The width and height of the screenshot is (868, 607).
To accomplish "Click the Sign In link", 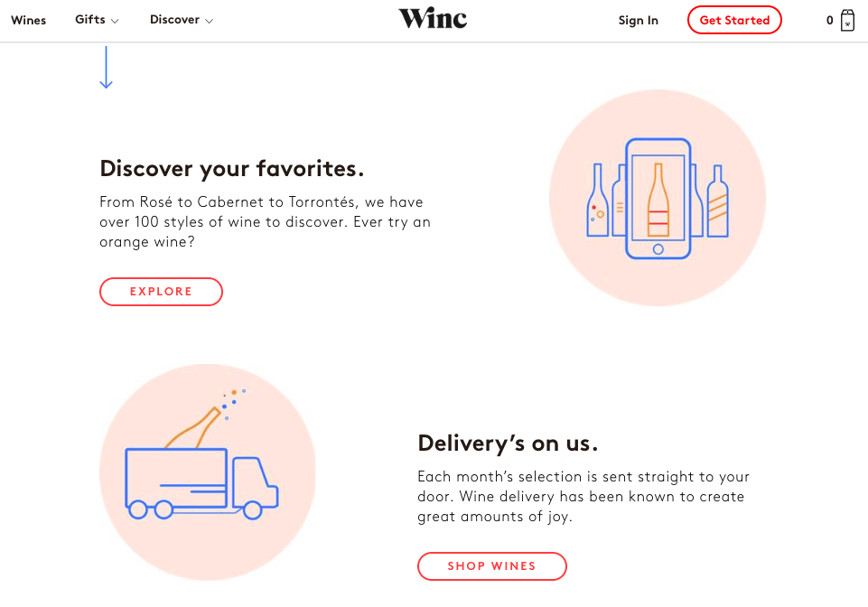I will (x=638, y=21).
